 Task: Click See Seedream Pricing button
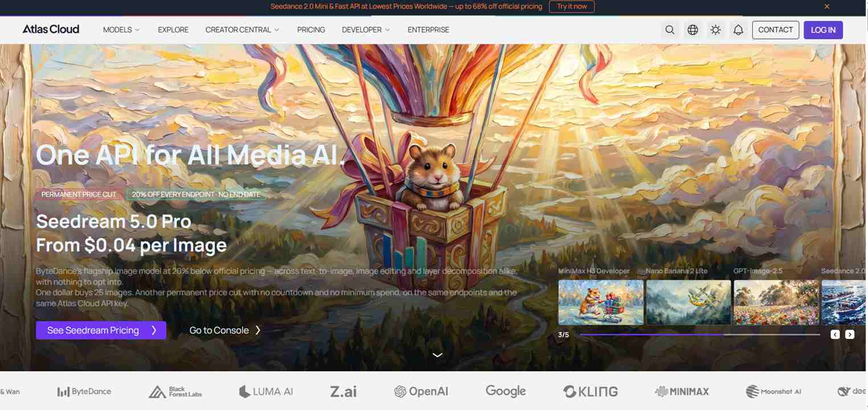click(x=101, y=330)
